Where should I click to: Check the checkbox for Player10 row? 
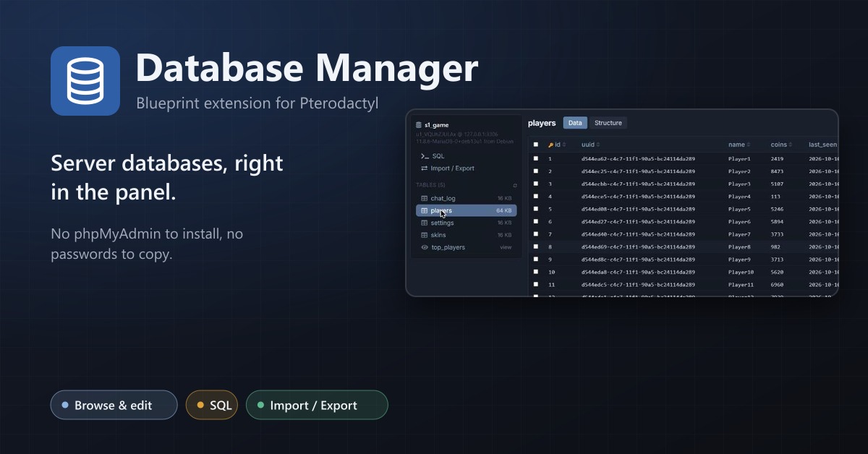pos(536,272)
